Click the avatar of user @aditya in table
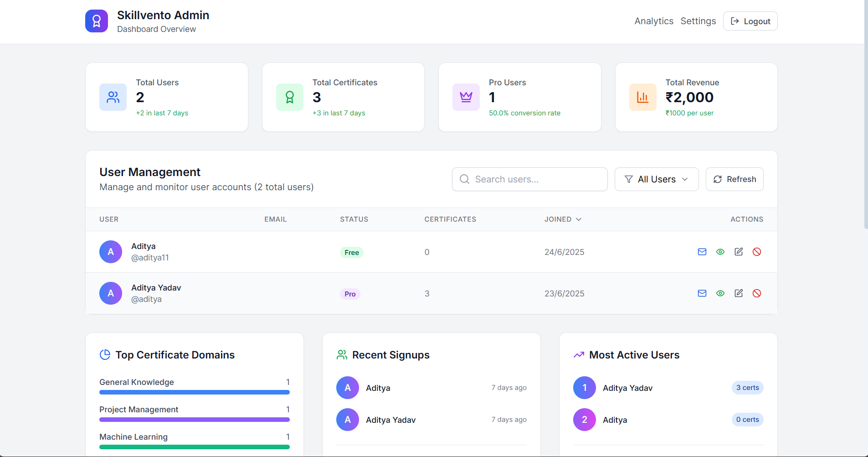Screen dimensions: 868x457 [x=111, y=293]
